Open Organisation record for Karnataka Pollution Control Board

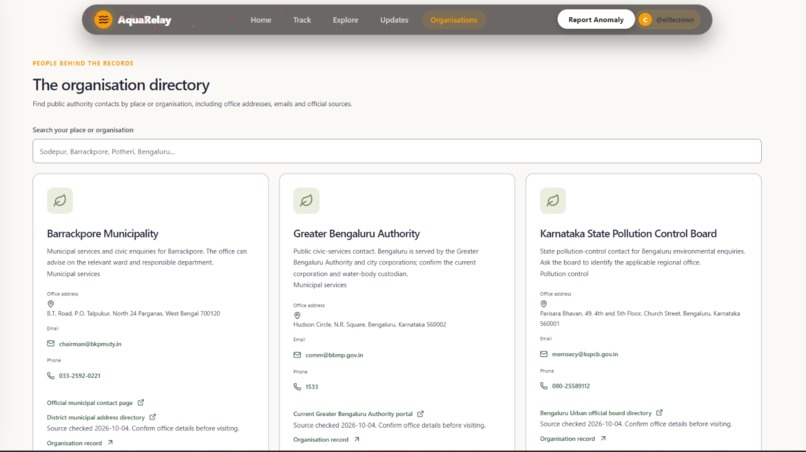tap(567, 439)
